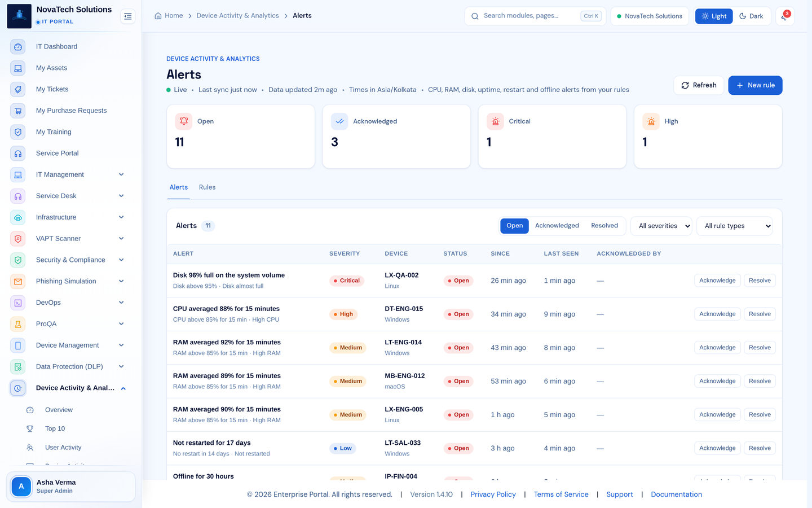Switch to the Rules tab
The width and height of the screenshot is (812, 508).
(x=207, y=187)
